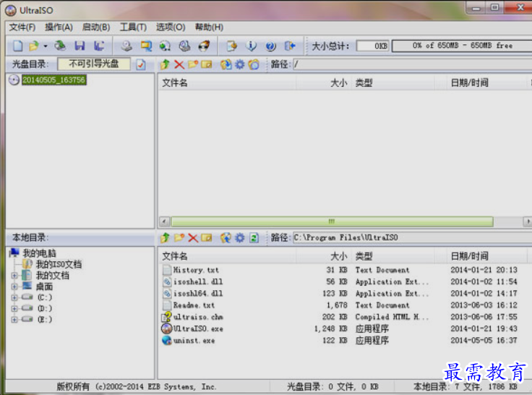532x395 pixels.
Task: Click the Convert image format icon
Action: coord(146,46)
